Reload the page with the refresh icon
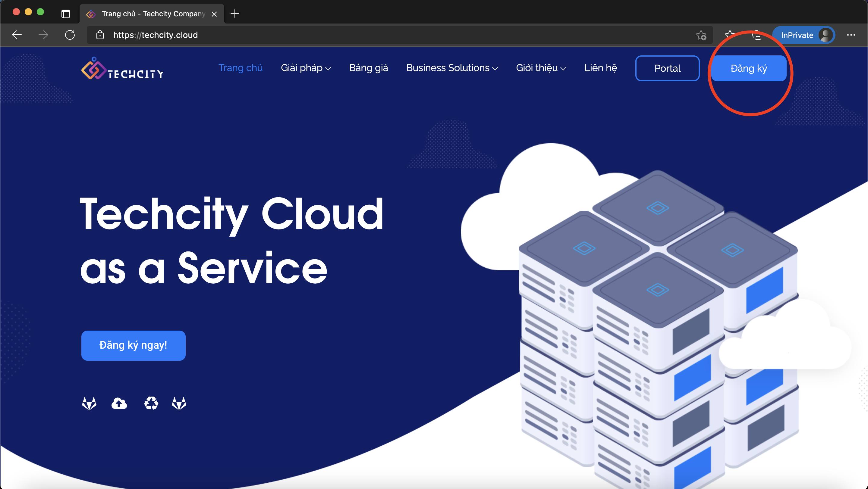868x489 pixels. click(70, 35)
